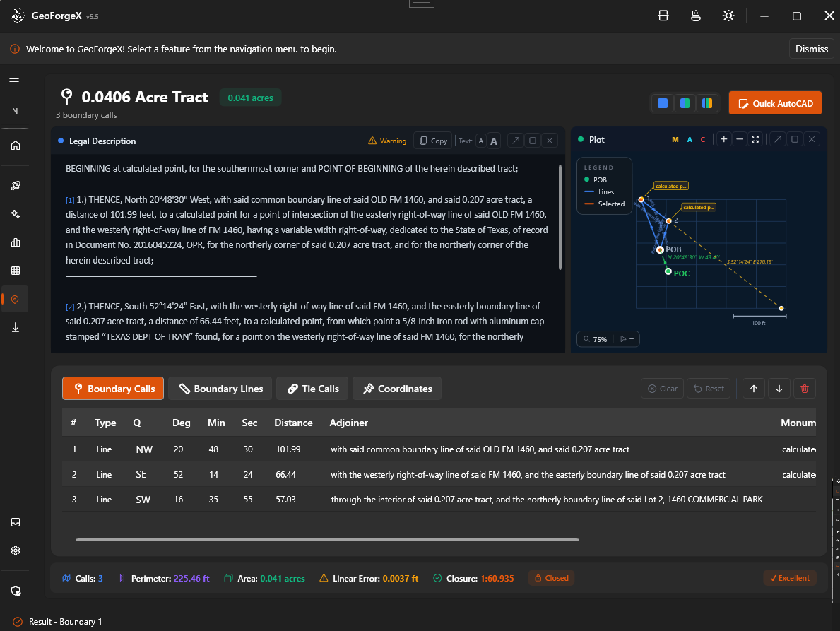Toggle the light/dark theme sun icon
Image resolution: width=840 pixels, height=631 pixels.
coord(728,16)
